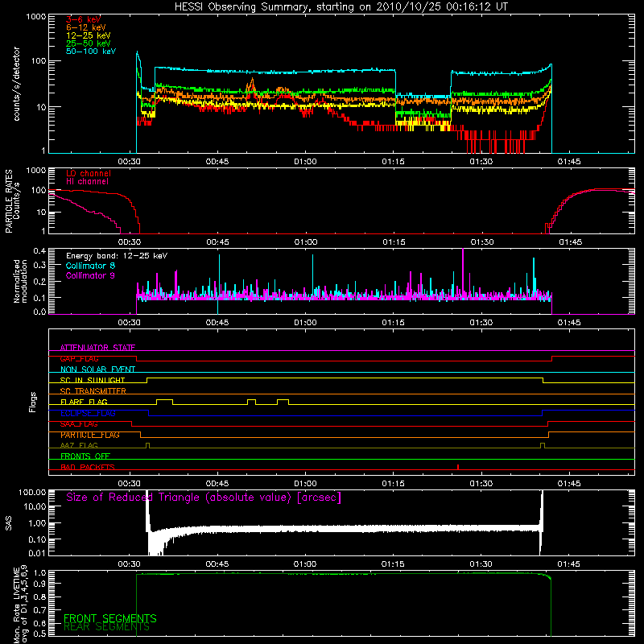Click the 01:30 tick label under SAS plot
The width and height of the screenshot is (644, 644).
click(x=481, y=564)
